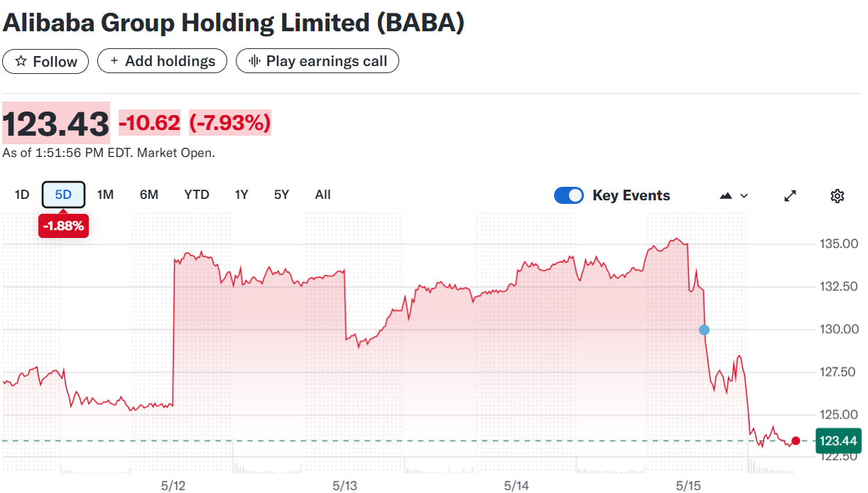This screenshot has width=868, height=493.
Task: Click Add holdings button
Action: (x=162, y=61)
